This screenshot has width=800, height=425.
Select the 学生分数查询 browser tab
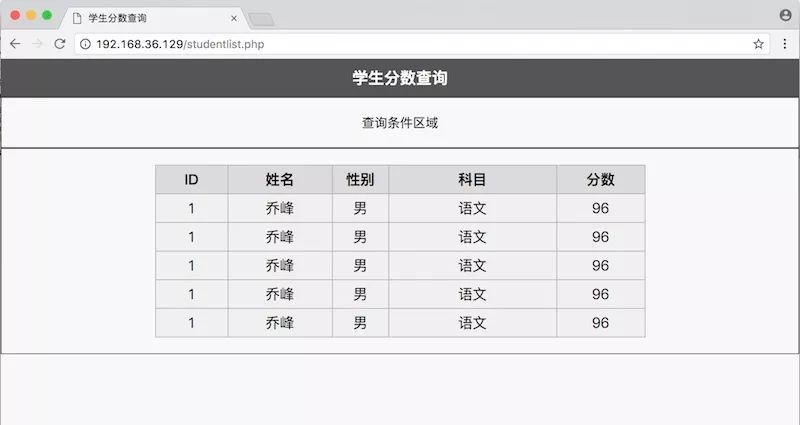(x=154, y=18)
